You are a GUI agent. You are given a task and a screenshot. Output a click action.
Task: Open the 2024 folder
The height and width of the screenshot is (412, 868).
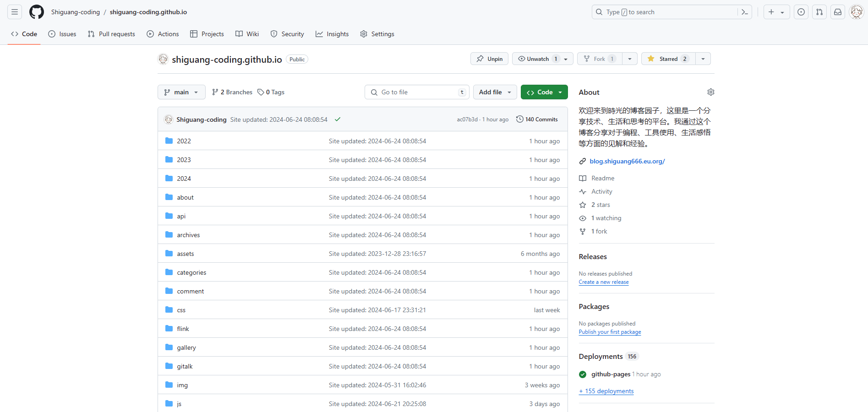(x=184, y=179)
